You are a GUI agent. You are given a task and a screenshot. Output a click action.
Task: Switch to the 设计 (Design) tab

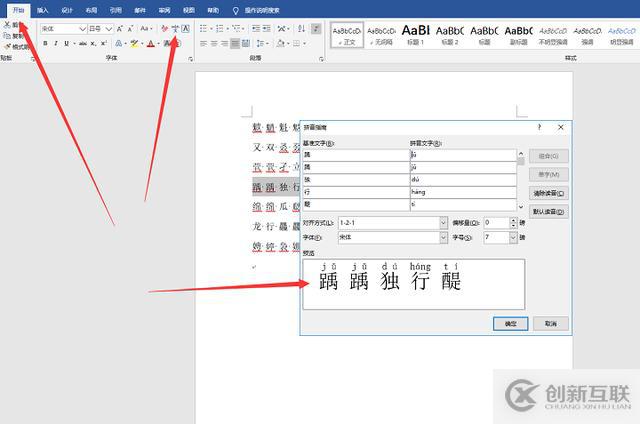pyautogui.click(x=67, y=10)
